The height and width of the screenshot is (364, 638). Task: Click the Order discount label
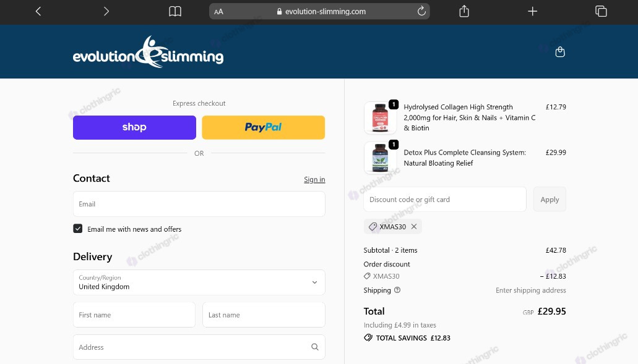387,264
